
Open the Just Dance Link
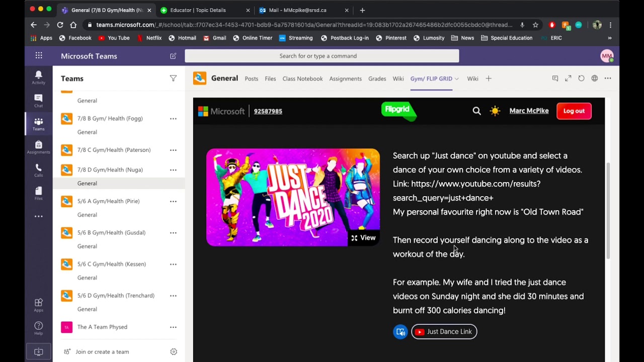[x=444, y=332]
